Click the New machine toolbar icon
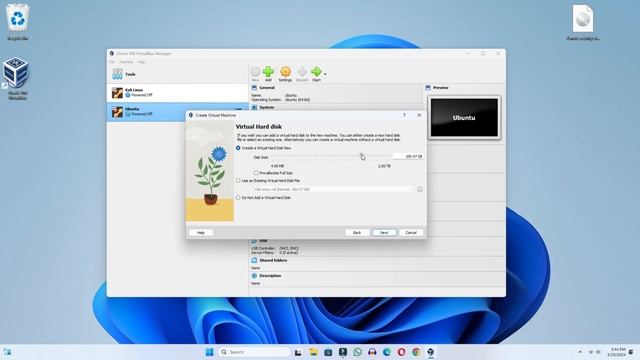The width and height of the screenshot is (640, 360). coord(255,74)
